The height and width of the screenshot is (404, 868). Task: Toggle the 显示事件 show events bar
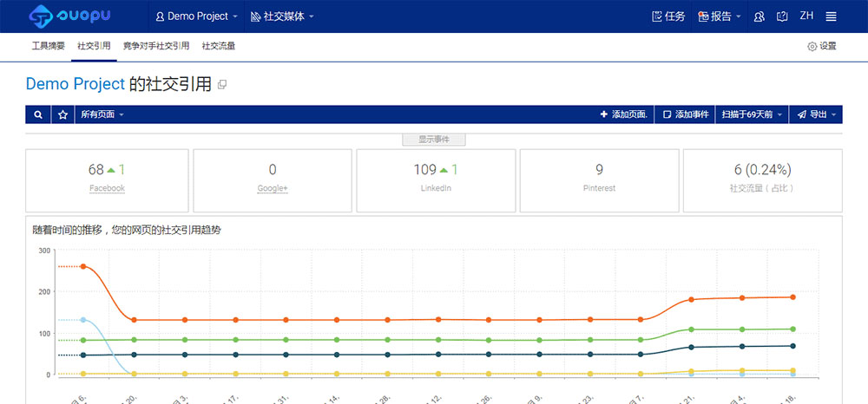click(434, 140)
